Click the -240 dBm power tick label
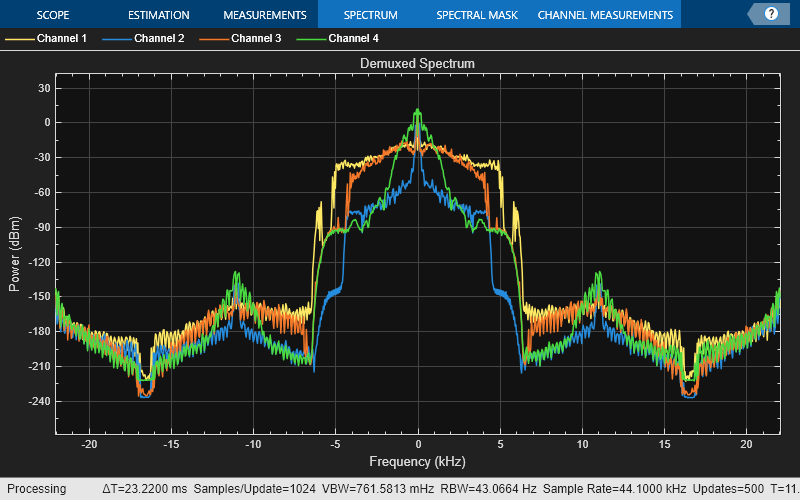This screenshot has width=800, height=500. point(39,401)
